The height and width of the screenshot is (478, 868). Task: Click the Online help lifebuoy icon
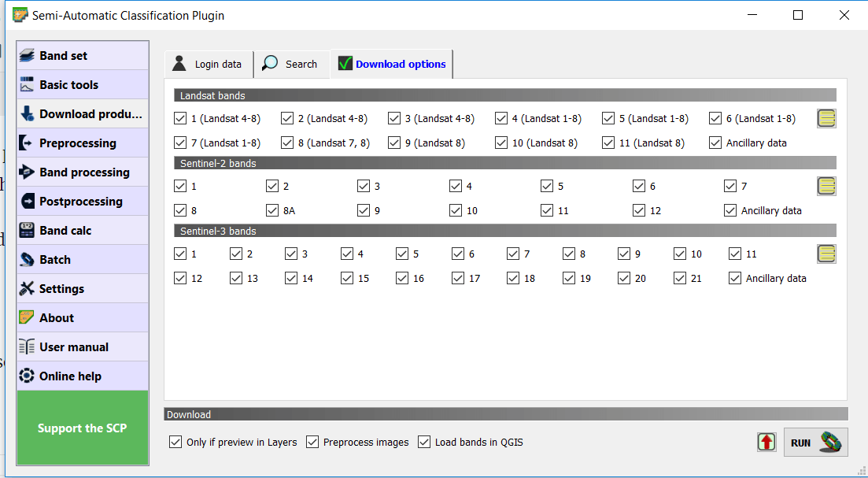pos(27,376)
